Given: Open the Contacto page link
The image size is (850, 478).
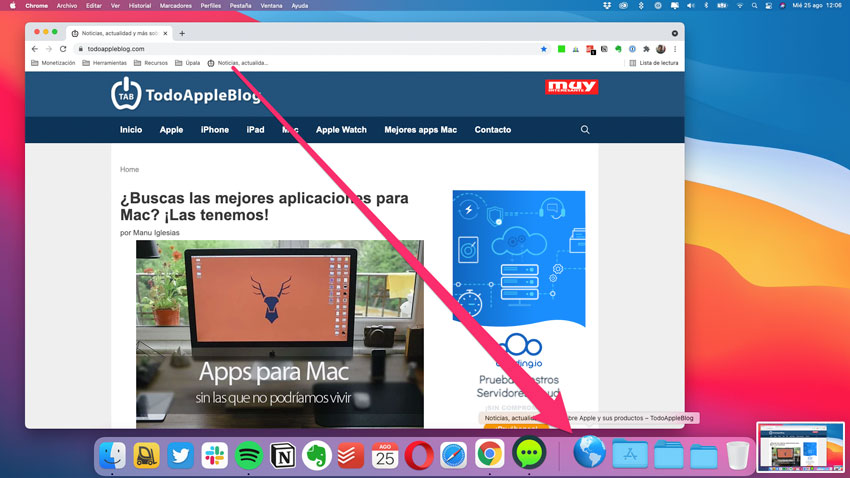Looking at the screenshot, I should click(x=493, y=130).
